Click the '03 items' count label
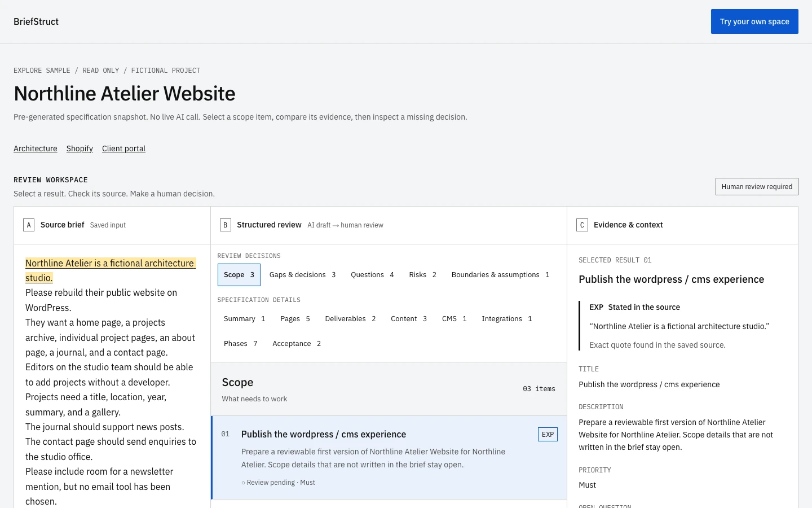 (539, 389)
